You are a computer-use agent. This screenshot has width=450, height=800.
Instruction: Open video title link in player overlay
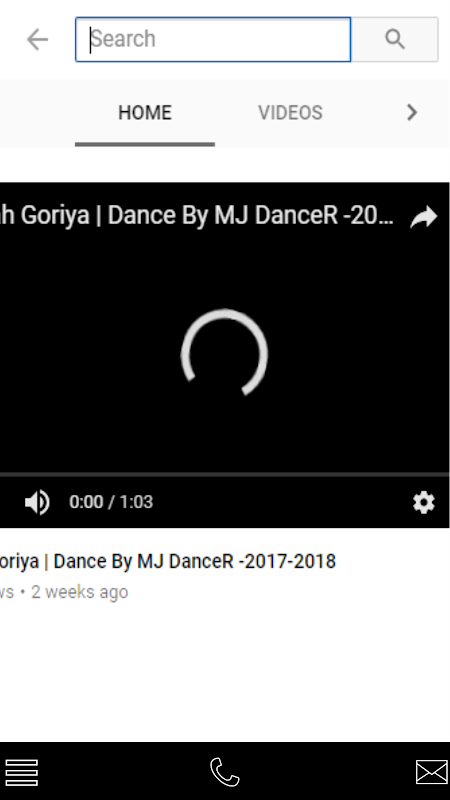point(197,216)
